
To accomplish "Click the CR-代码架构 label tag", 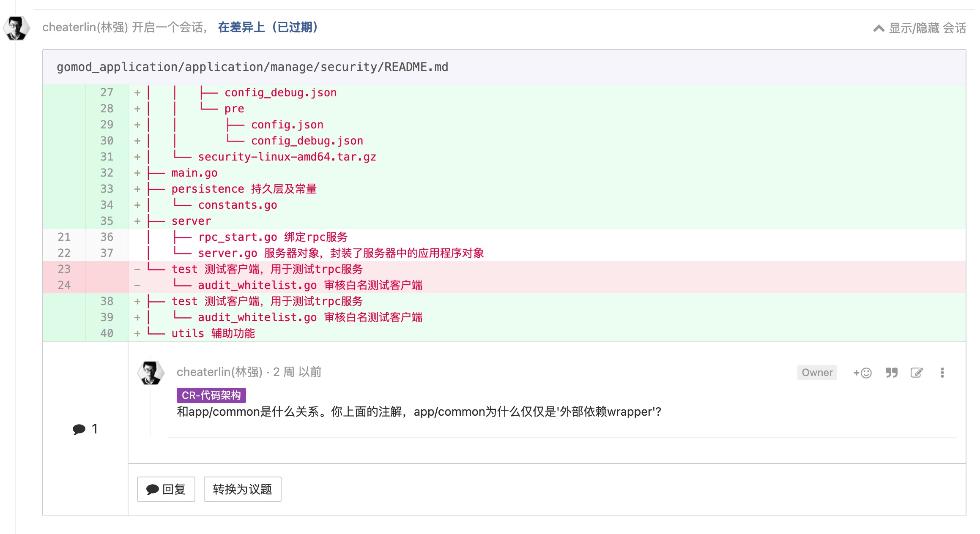I will pos(211,395).
